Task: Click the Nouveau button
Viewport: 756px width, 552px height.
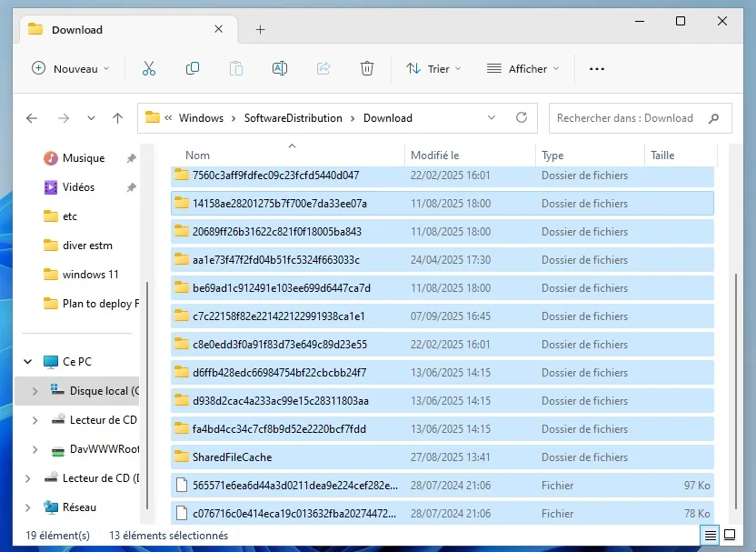Action: coord(70,68)
